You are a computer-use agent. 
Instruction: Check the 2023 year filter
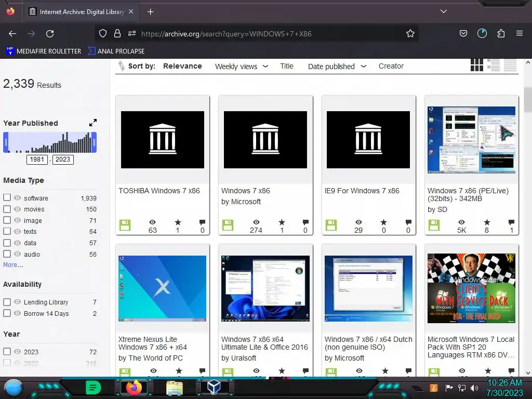[7, 352]
